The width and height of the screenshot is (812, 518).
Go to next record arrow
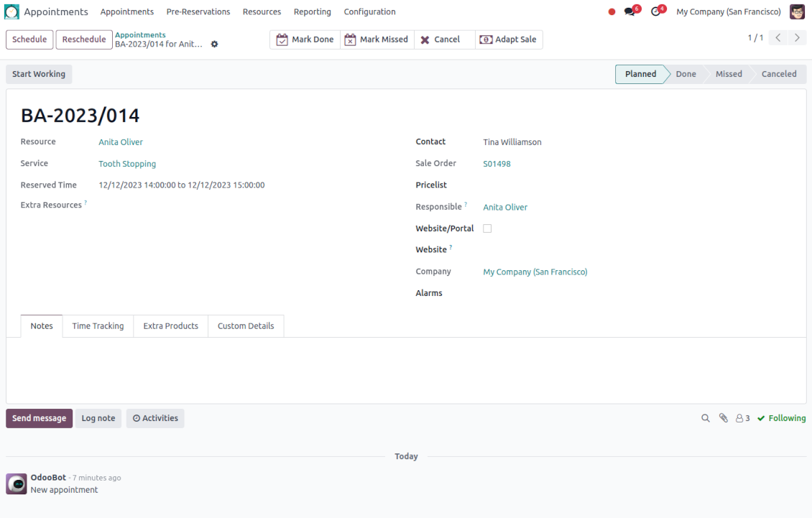pos(797,38)
